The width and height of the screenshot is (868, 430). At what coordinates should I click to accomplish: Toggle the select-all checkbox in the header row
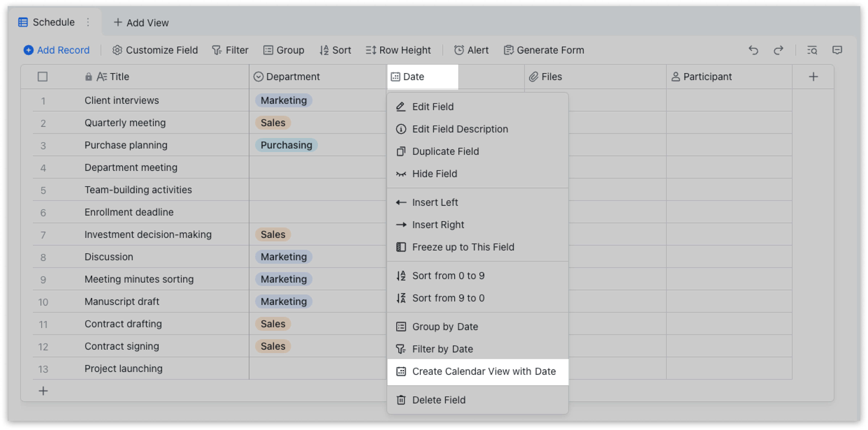pos(43,76)
